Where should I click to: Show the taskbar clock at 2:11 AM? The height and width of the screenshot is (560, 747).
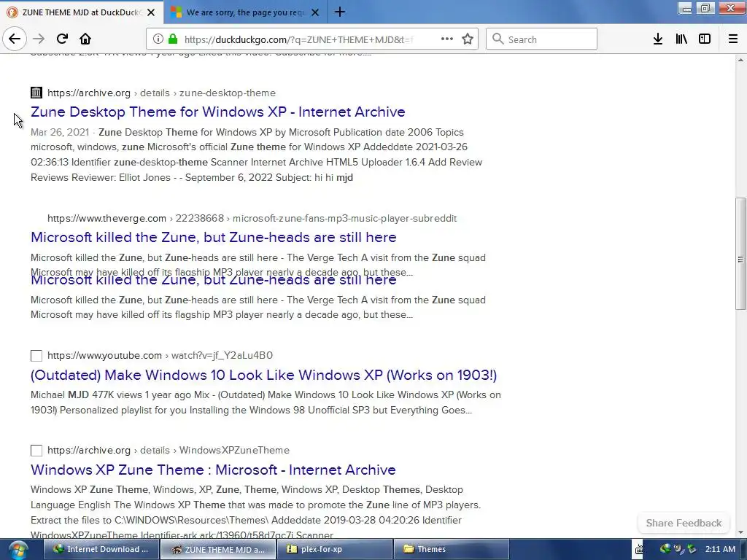pyautogui.click(x=720, y=549)
